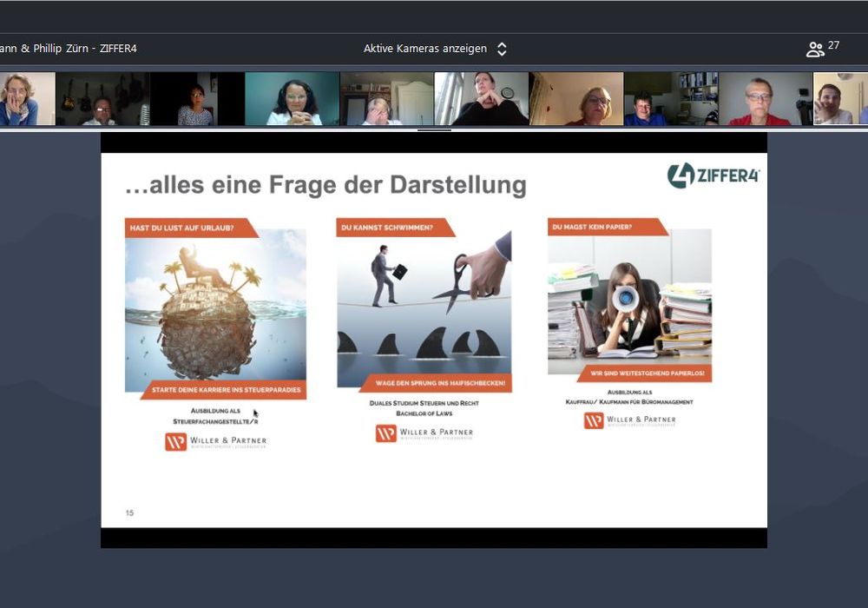Click the Aktive Kameras anzeigen label
Screen dimensions: 868x608
(424, 49)
